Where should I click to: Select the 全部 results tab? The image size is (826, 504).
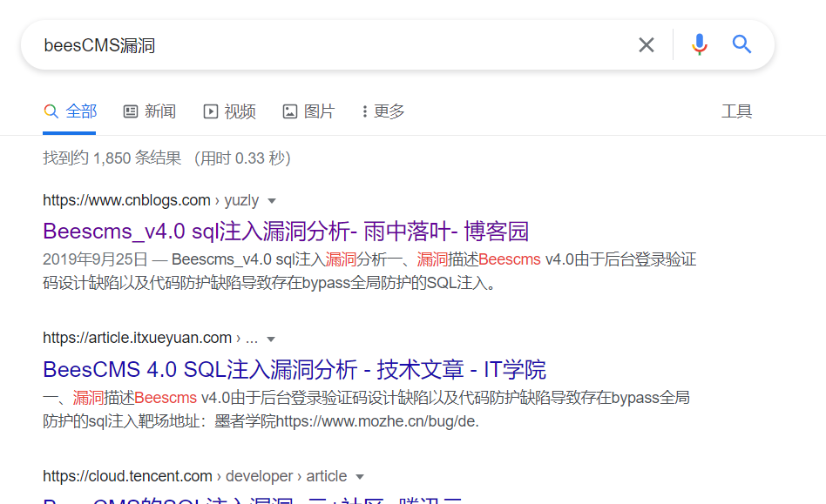click(x=70, y=111)
